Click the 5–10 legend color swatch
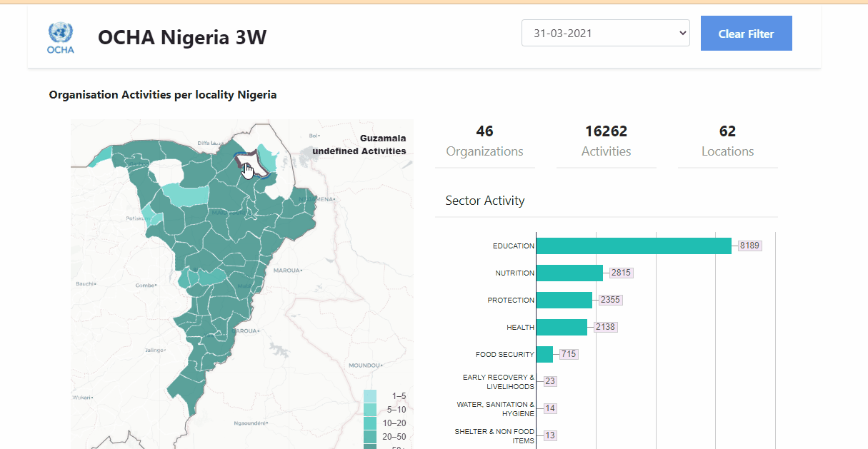The height and width of the screenshot is (449, 868). [370, 409]
